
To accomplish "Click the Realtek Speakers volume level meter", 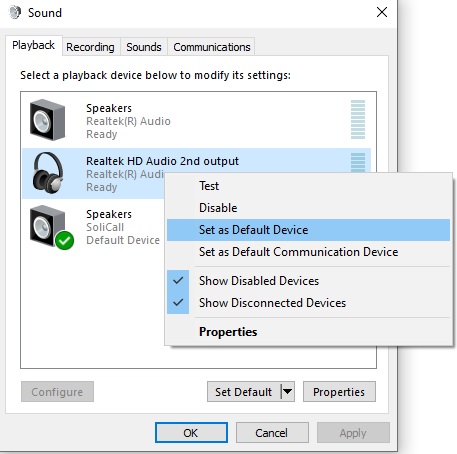I will pyautogui.click(x=358, y=119).
